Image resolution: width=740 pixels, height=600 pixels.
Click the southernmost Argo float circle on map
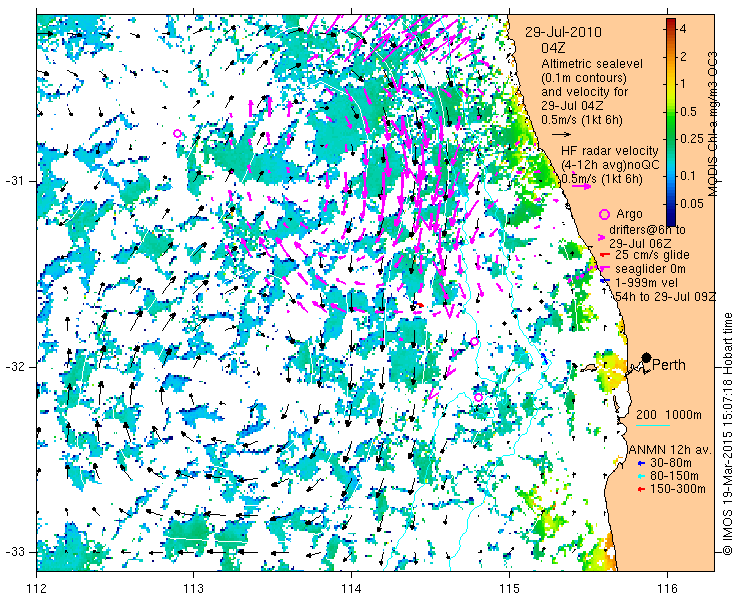(x=478, y=397)
